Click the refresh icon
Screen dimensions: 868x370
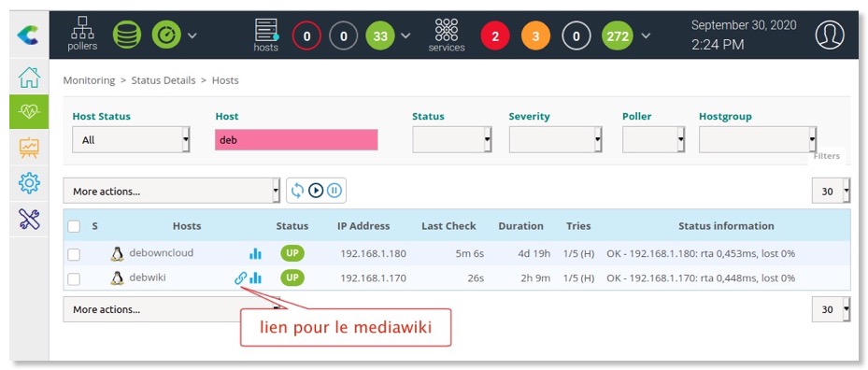[297, 192]
